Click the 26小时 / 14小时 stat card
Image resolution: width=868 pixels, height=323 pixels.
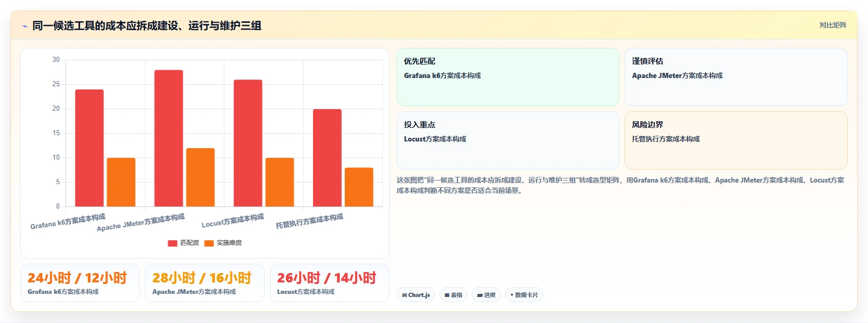coord(330,283)
